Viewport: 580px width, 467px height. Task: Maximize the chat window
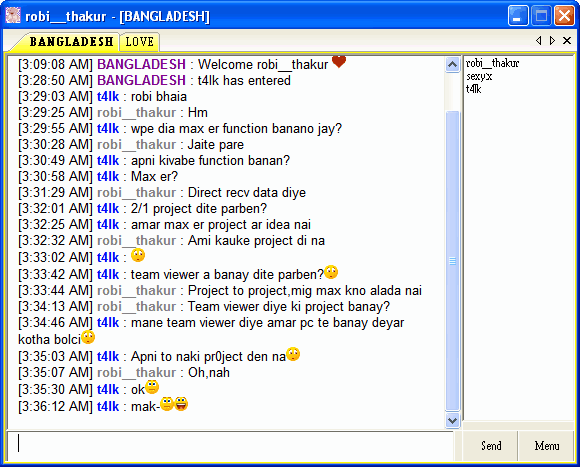(x=541, y=16)
